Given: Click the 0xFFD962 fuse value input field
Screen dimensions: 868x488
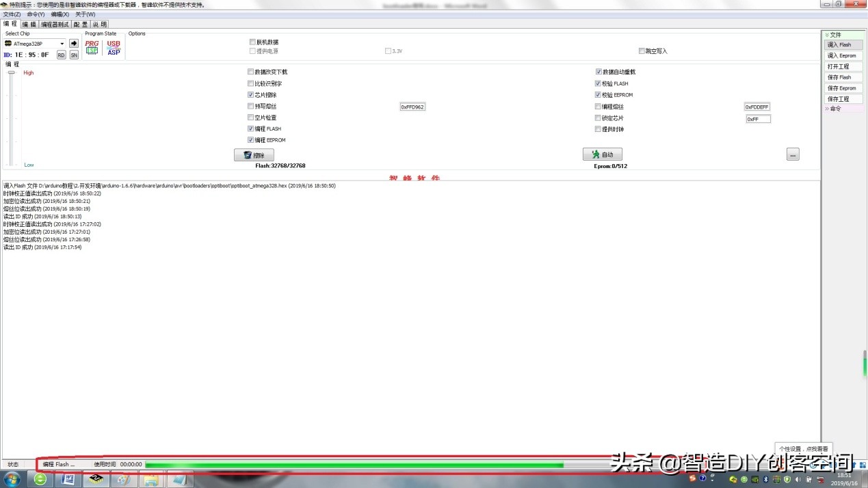Looking at the screenshot, I should click(412, 107).
